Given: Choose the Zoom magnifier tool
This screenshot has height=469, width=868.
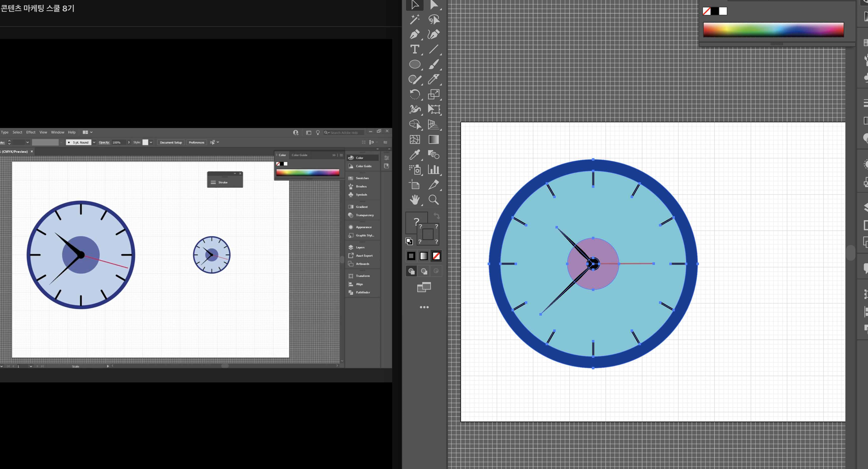Looking at the screenshot, I should click(433, 200).
